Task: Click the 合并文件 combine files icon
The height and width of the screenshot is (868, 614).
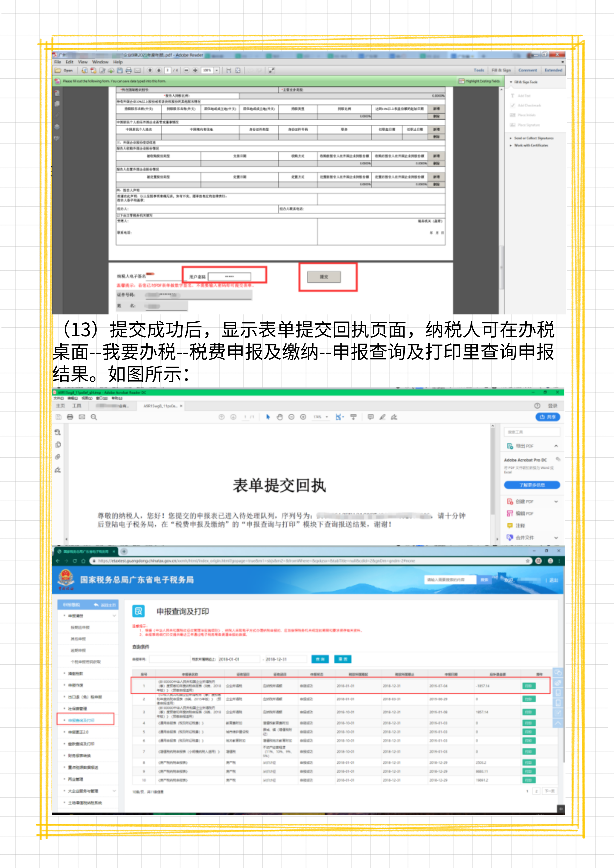Action: [x=510, y=538]
